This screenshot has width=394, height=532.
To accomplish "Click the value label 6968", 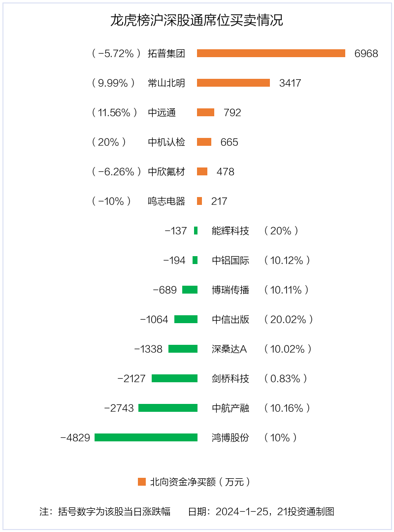I will pos(366,54).
